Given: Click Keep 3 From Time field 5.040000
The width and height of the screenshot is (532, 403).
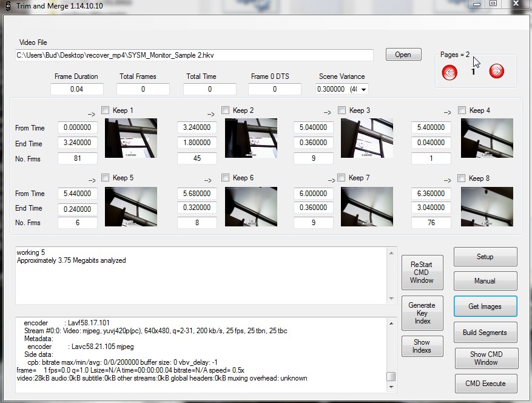Looking at the screenshot, I should (314, 127).
